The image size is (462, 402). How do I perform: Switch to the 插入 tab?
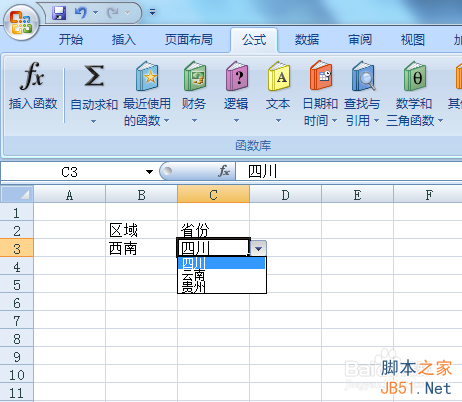pyautogui.click(x=124, y=40)
